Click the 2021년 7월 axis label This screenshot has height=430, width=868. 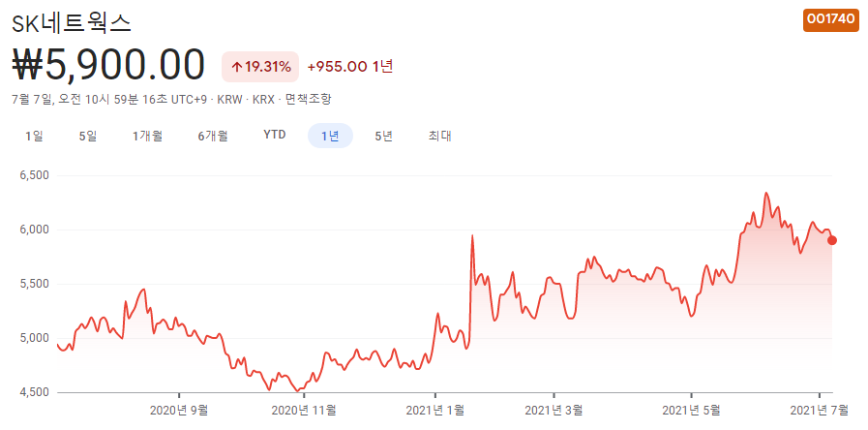click(x=820, y=410)
